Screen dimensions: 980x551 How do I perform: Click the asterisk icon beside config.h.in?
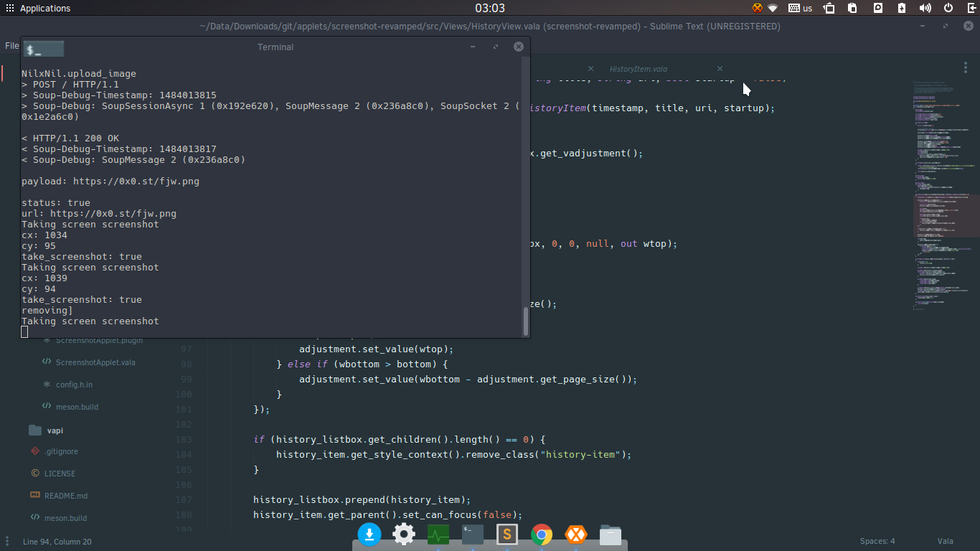(x=47, y=385)
